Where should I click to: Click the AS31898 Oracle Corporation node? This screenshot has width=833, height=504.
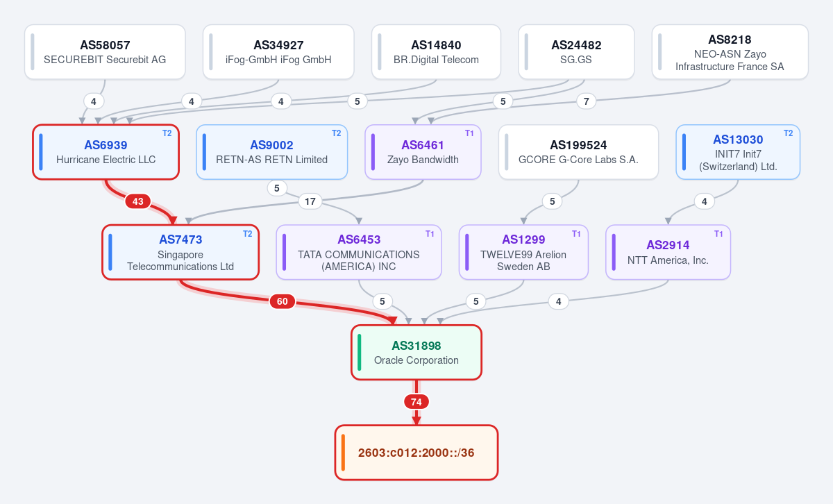point(416,353)
